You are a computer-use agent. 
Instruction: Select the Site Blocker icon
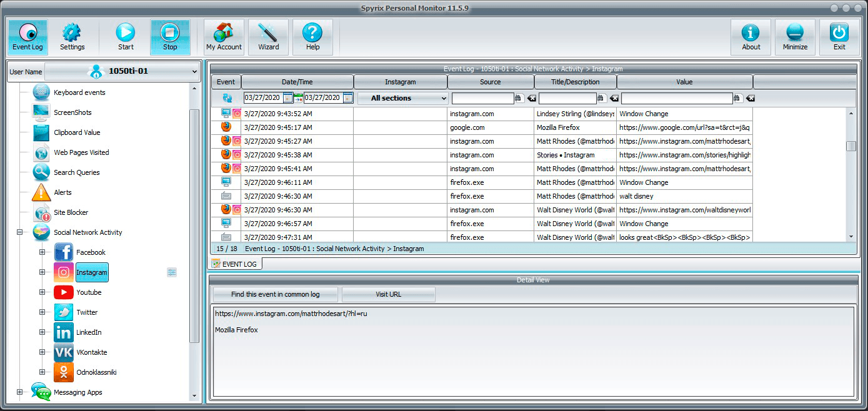(x=41, y=212)
